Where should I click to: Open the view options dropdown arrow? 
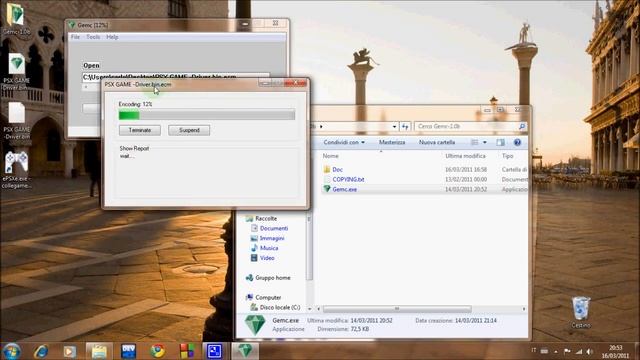485,142
